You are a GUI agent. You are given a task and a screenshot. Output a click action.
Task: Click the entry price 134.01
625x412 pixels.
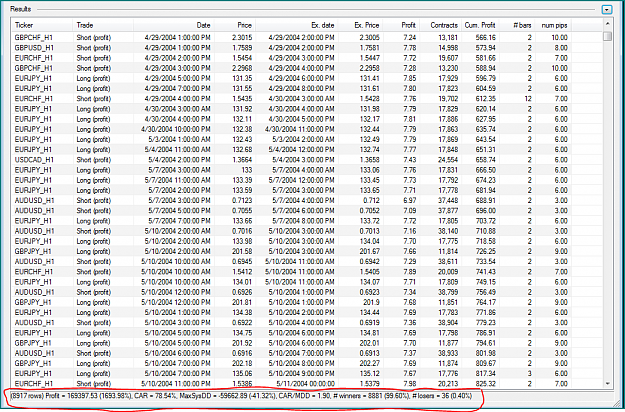242,282
